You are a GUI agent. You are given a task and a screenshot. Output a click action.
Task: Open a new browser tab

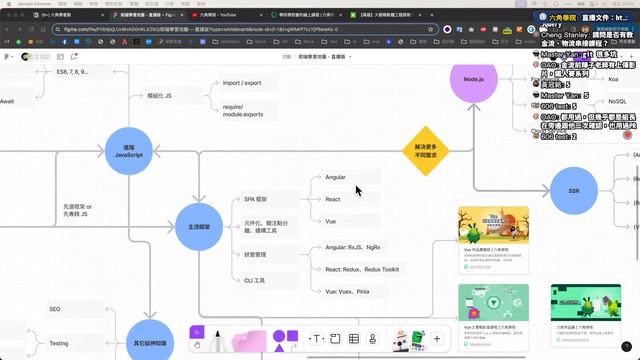tap(432, 15)
